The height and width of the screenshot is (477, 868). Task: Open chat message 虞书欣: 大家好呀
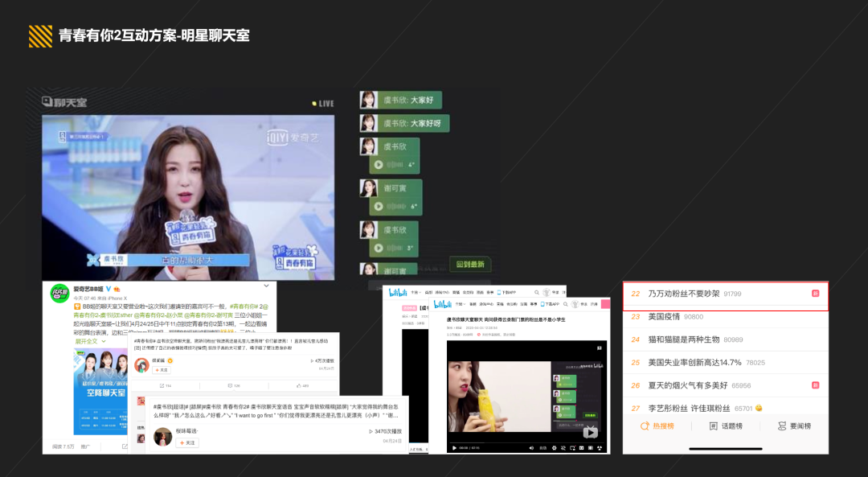point(404,123)
